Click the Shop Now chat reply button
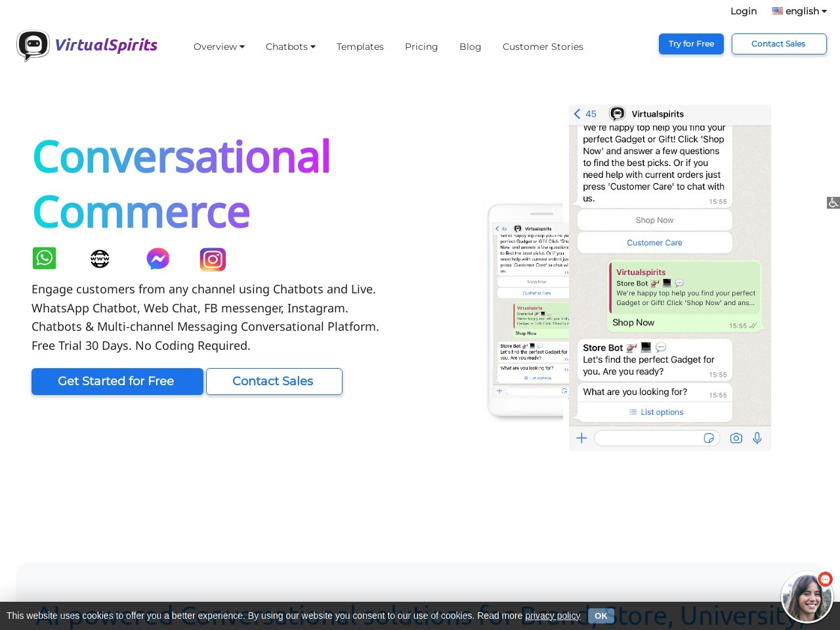The width and height of the screenshot is (840, 630). pyautogui.click(x=654, y=220)
